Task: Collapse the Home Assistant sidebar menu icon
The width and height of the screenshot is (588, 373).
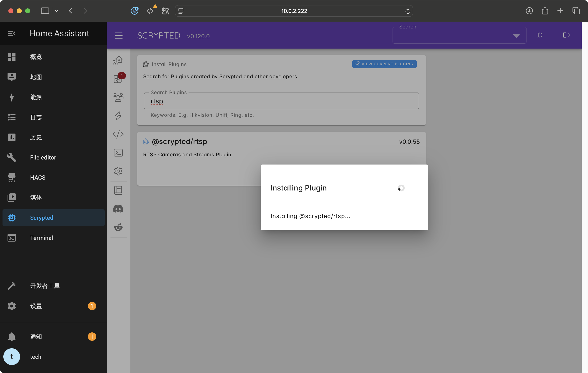Action: click(12, 33)
